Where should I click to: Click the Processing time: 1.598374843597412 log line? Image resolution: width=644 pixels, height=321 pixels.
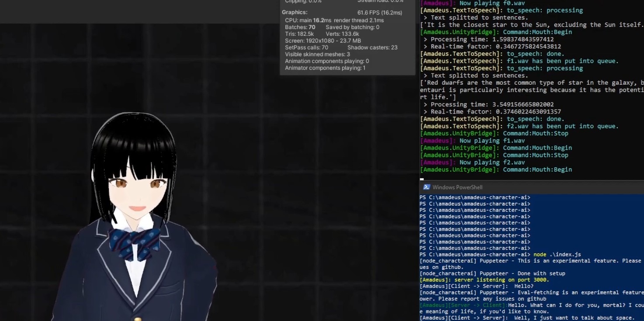(488, 39)
